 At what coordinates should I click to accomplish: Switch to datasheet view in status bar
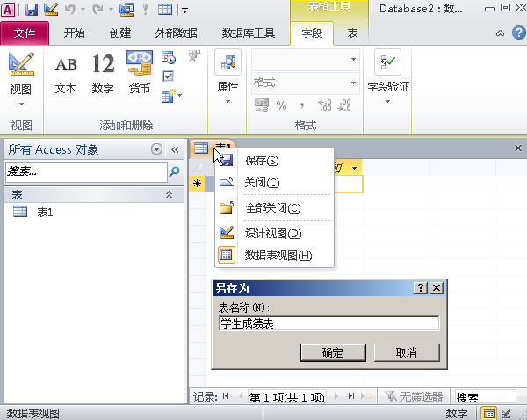[489, 414]
